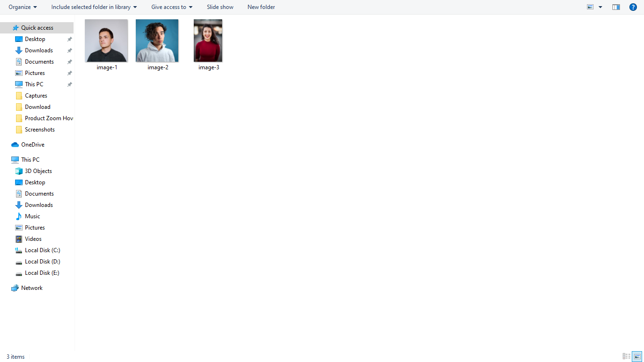This screenshot has width=644, height=362.
Task: Open the Captures folder
Action: coord(36,95)
